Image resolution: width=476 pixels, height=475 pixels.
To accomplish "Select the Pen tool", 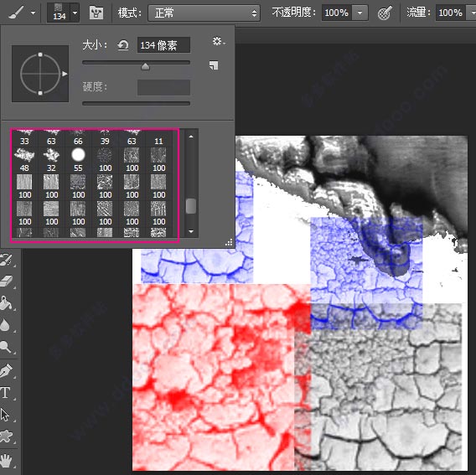I will click(x=6, y=370).
